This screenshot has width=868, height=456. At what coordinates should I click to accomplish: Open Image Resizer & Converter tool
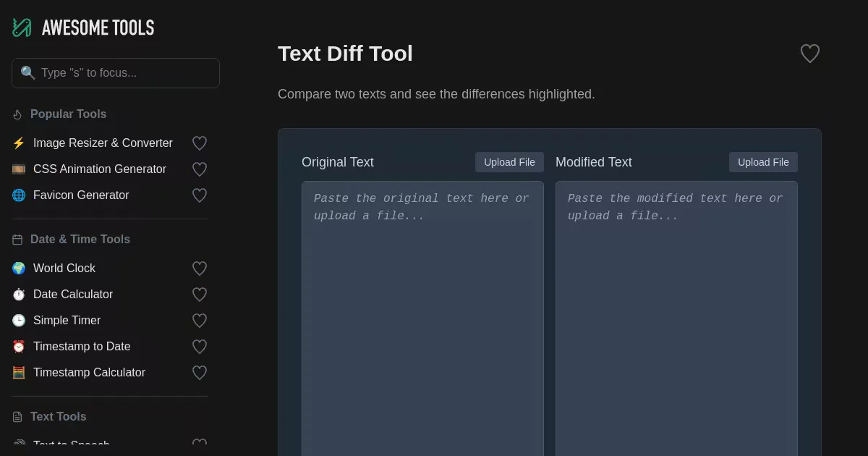(103, 143)
